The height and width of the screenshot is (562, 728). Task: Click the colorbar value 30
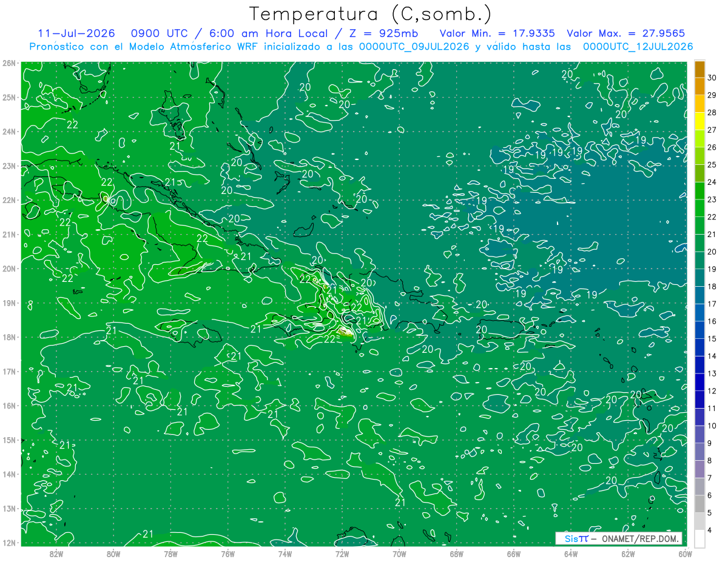coord(712,78)
